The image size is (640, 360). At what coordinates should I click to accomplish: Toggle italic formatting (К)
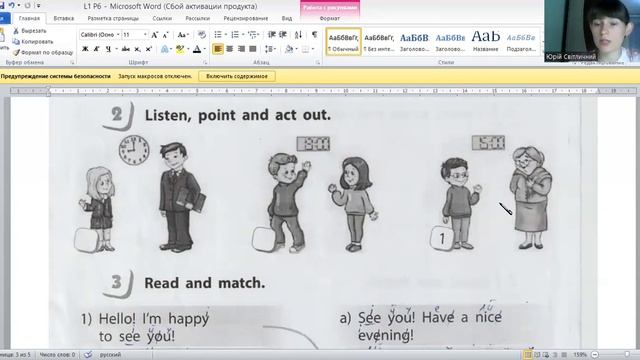pyautogui.click(x=96, y=49)
